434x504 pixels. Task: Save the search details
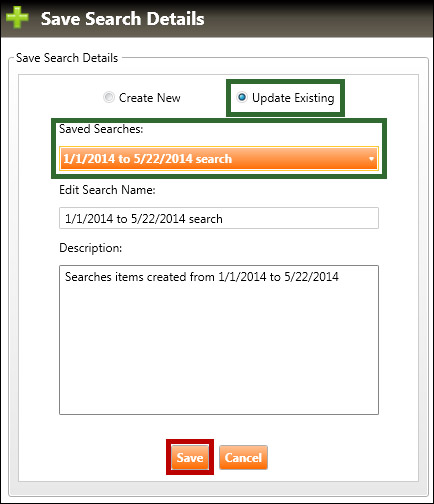click(190, 457)
